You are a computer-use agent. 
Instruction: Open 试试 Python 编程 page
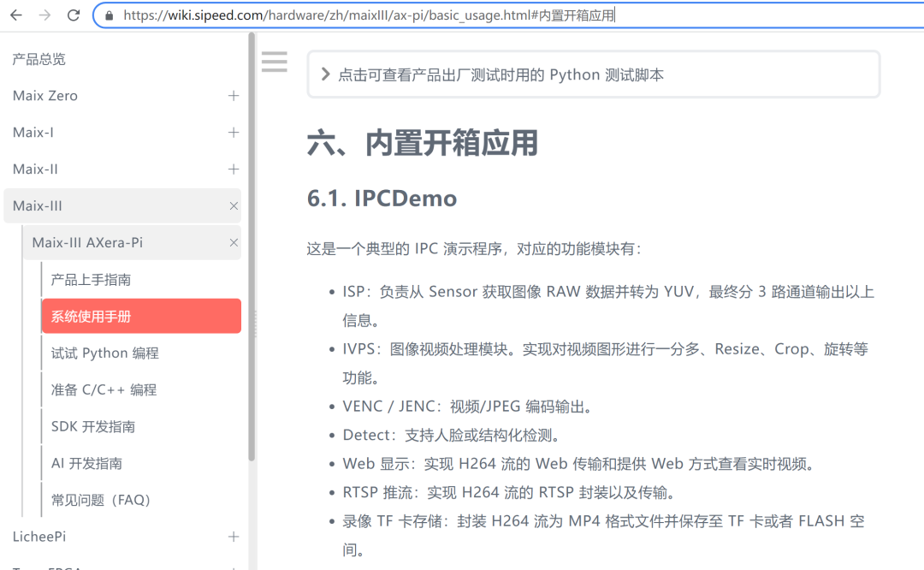[105, 353]
